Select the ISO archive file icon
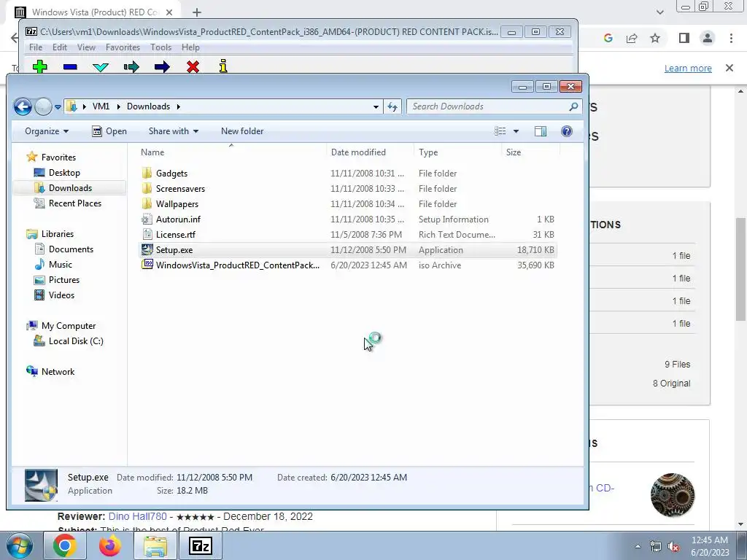Viewport: 747px width, 560px height. click(147, 265)
